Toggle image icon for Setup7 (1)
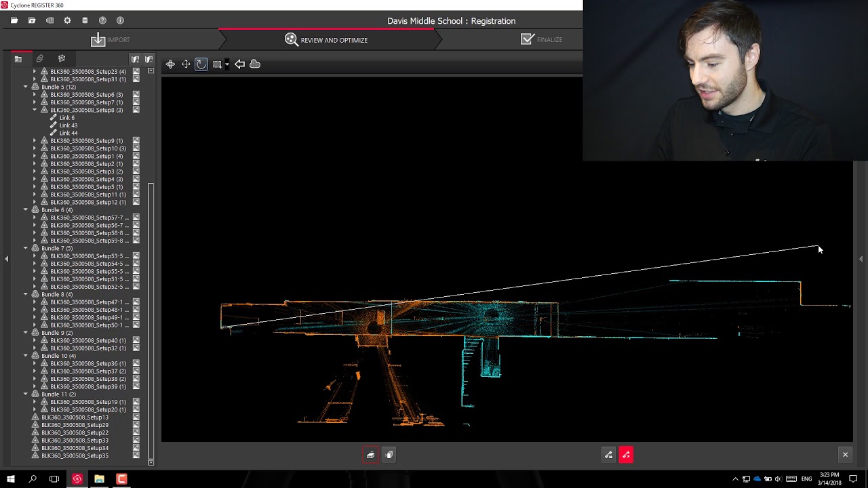This screenshot has width=868, height=488. pyautogui.click(x=136, y=102)
